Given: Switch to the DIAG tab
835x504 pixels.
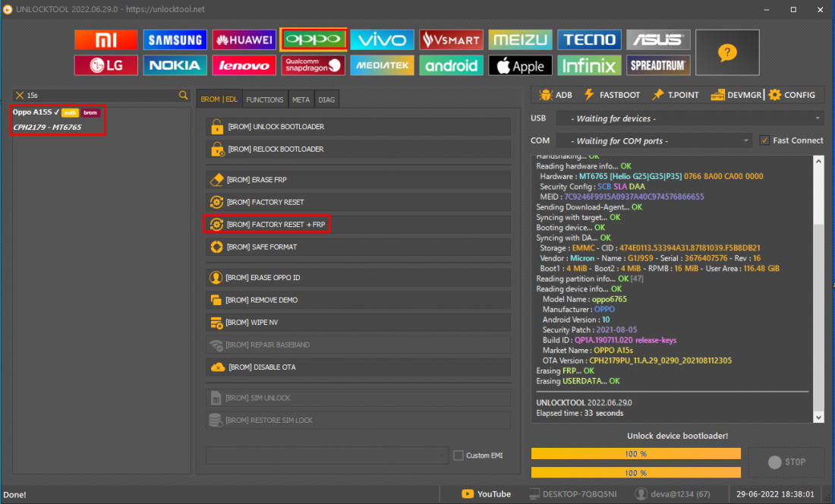Looking at the screenshot, I should (x=326, y=99).
